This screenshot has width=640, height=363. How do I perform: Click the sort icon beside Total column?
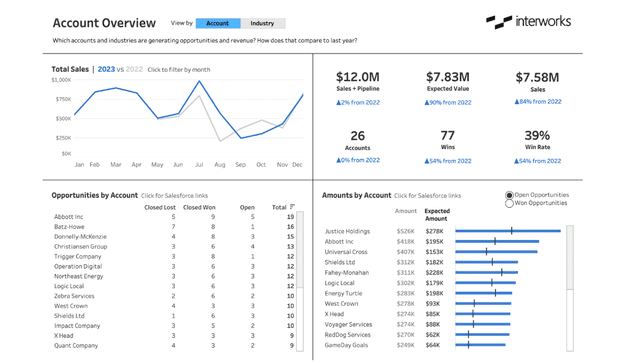point(292,207)
